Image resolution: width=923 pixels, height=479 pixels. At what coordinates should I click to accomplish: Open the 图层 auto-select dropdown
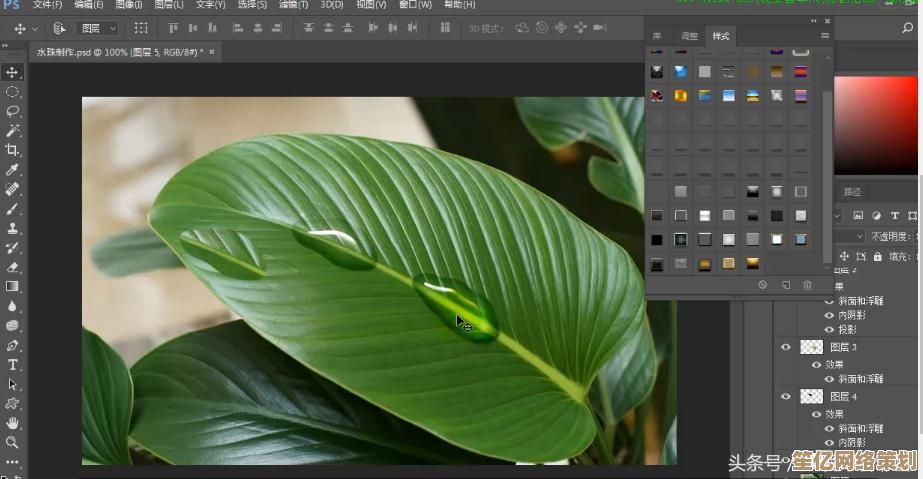point(97,29)
